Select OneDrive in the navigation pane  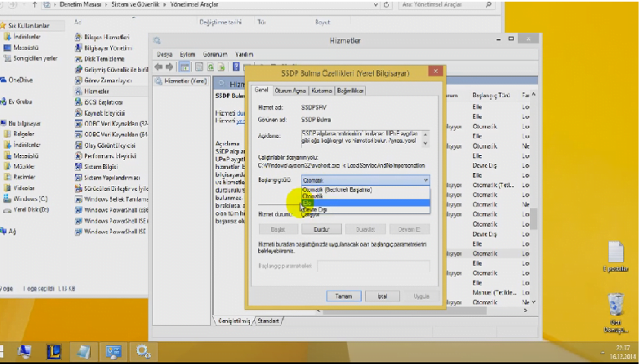[21, 80]
